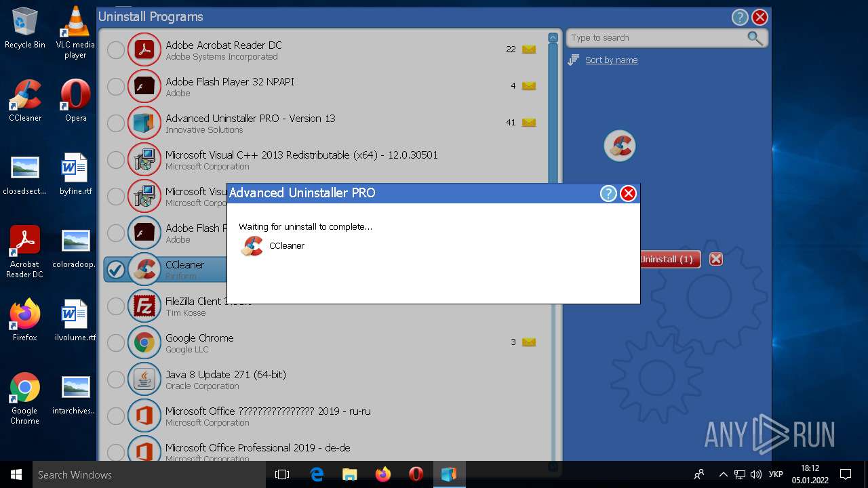The height and width of the screenshot is (488, 868).
Task: Open reviews envelope for Advanced Uninstaller PRO
Action: [x=529, y=123]
